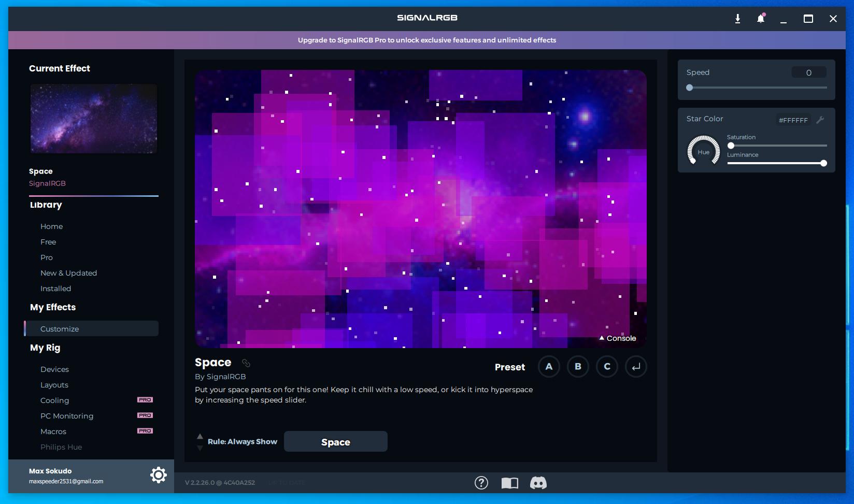Click the Hue dial
854x504 pixels.
click(703, 151)
